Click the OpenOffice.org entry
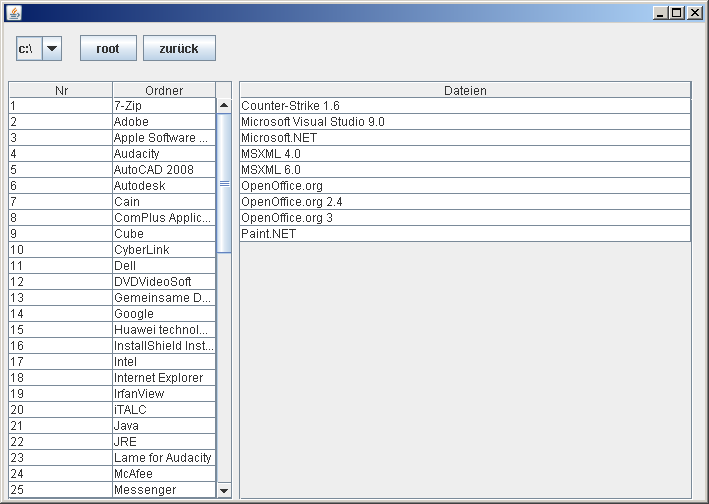The image size is (709, 504). (x=465, y=186)
